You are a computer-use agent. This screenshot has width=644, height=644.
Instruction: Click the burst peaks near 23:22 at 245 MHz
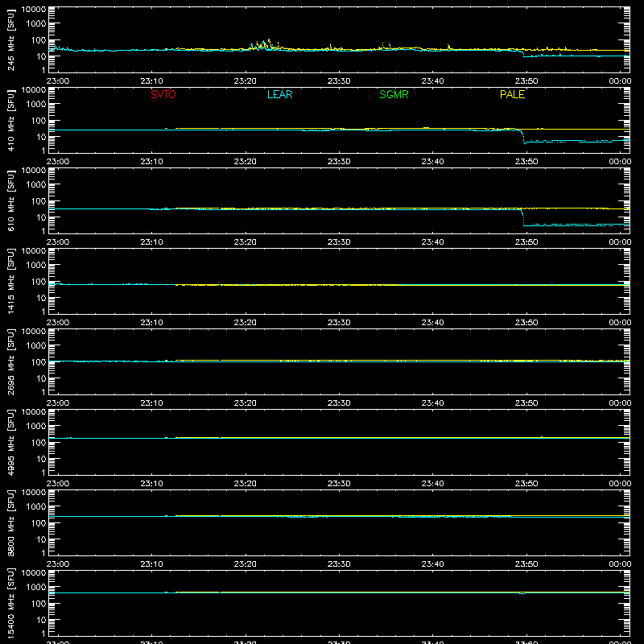click(x=265, y=44)
